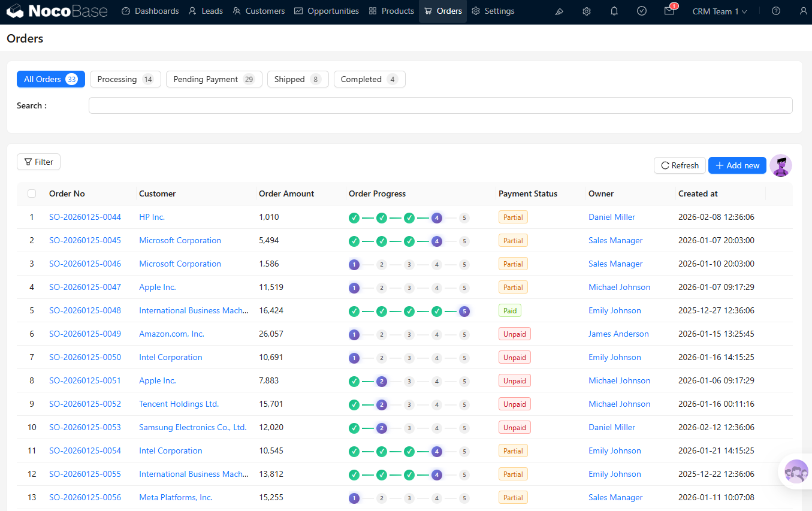The image size is (812, 511).
Task: Toggle the select-all checkbox in table header
Action: (32, 193)
